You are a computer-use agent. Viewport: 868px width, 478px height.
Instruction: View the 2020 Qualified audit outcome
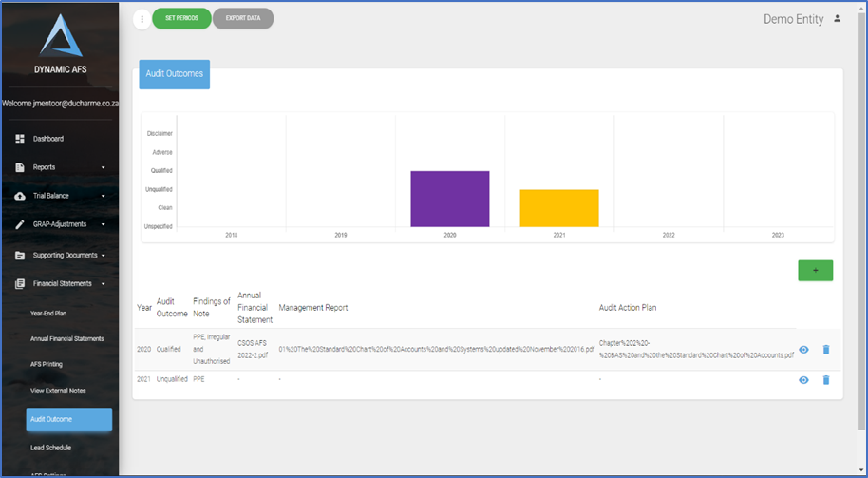point(803,350)
